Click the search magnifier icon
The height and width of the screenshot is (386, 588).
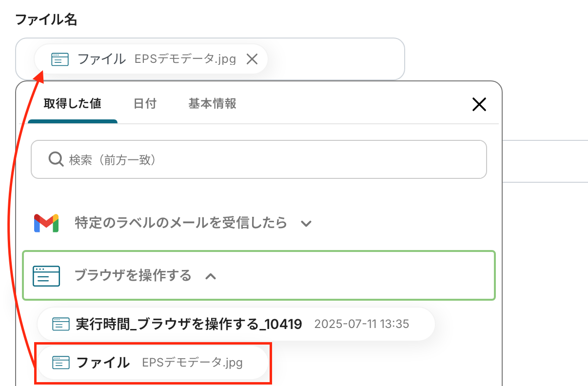[x=56, y=159]
